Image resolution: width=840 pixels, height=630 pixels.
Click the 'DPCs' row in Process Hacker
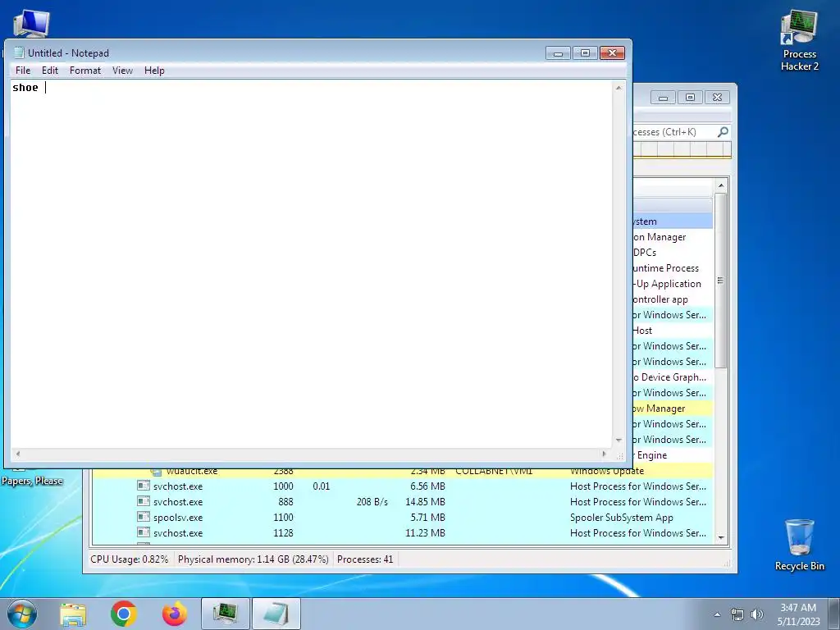(673, 253)
